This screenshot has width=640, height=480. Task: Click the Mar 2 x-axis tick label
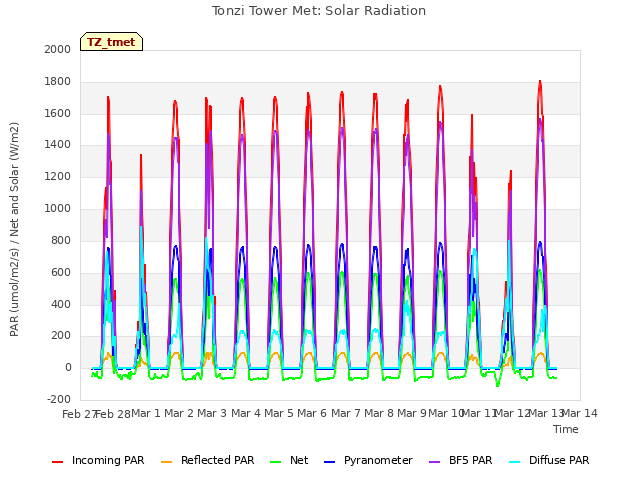point(179,413)
